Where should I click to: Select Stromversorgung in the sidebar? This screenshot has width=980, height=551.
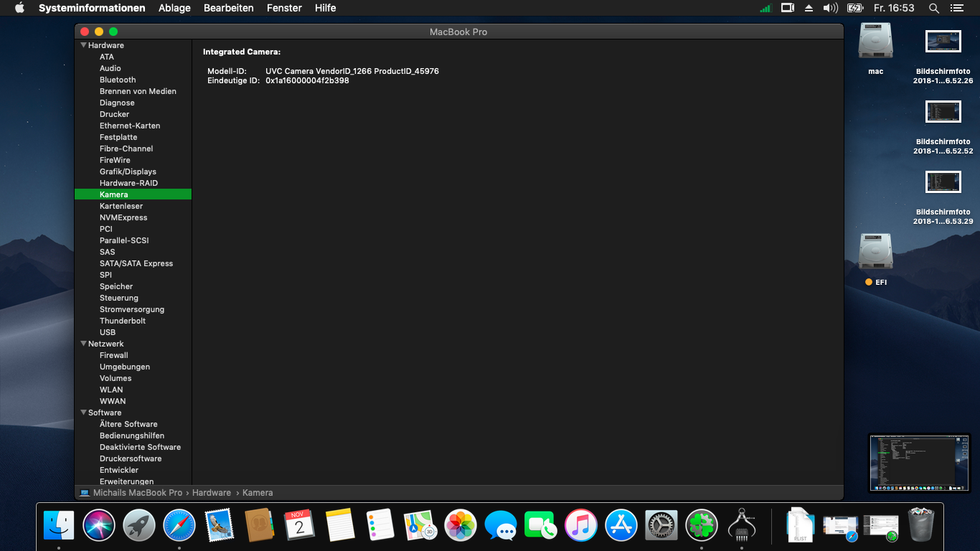click(x=132, y=309)
